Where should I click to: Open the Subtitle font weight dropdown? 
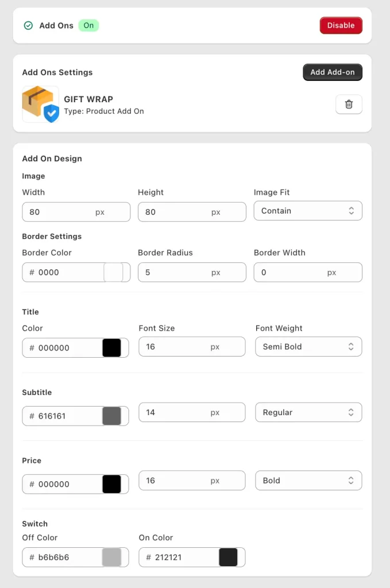point(308,412)
